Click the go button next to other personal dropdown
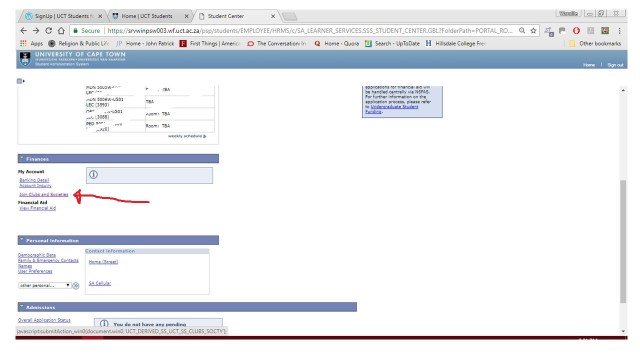This screenshot has height=360, width=640. tap(76, 285)
